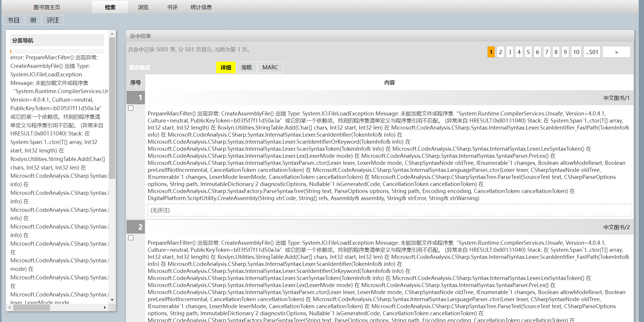Select 详细 display format
644x322 pixels.
tap(226, 67)
